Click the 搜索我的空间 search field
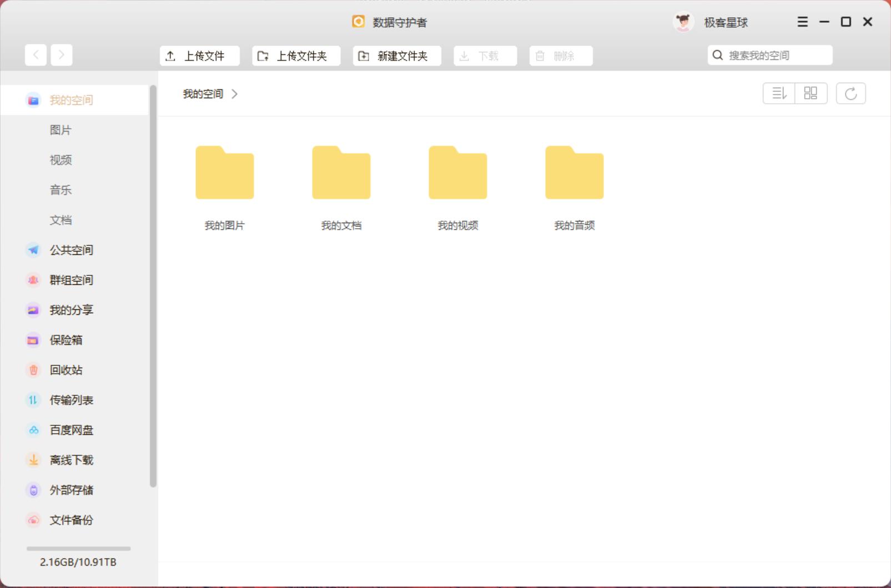Viewport: 891px width, 588px height. pos(770,55)
